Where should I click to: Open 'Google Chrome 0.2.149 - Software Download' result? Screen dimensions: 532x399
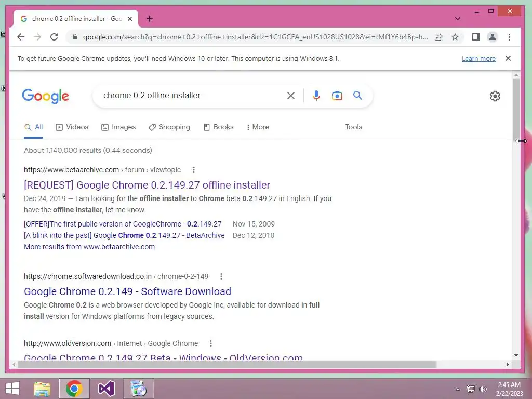128,292
